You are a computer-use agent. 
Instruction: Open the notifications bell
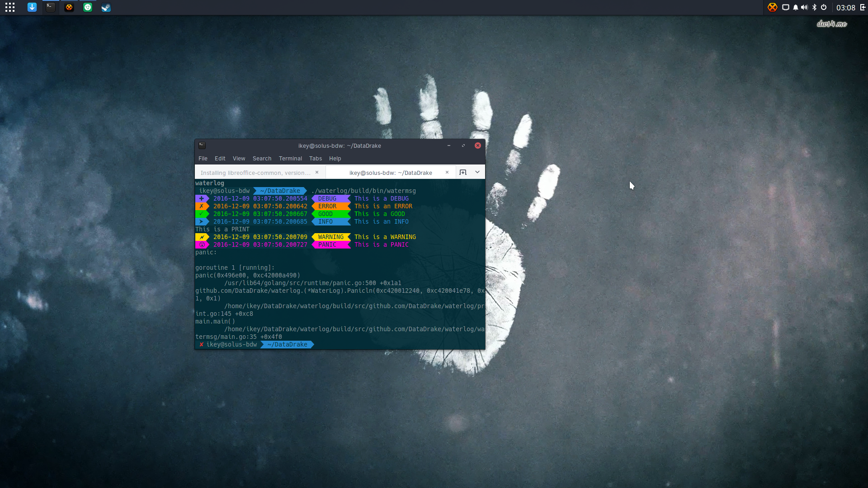(x=796, y=7)
